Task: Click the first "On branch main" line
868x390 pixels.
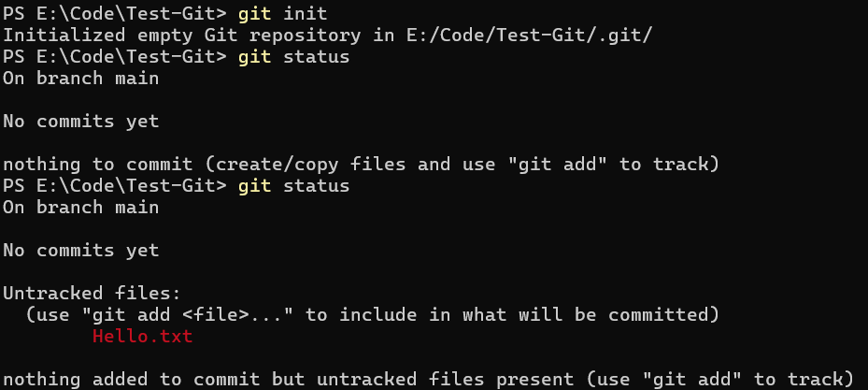Action: 81,79
